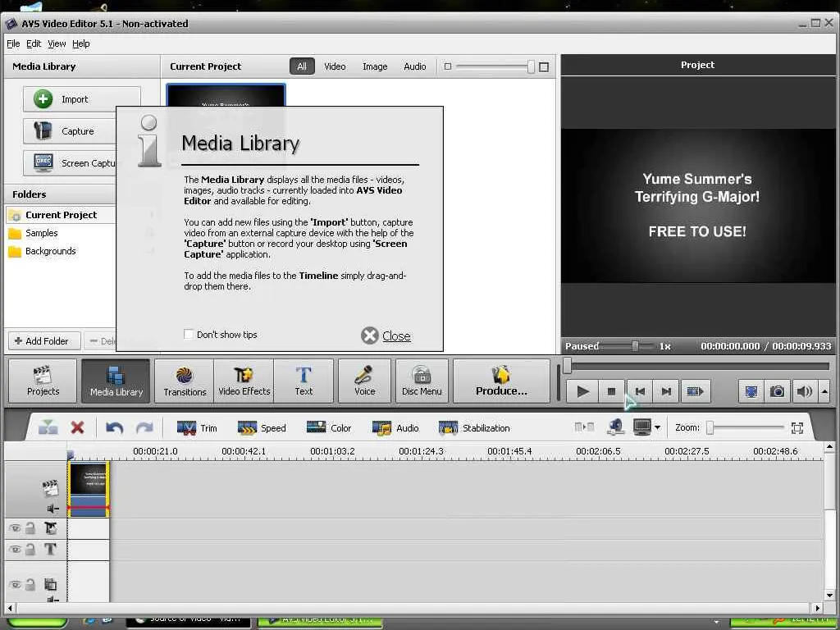
Task: Open the File menu
Action: tap(13, 44)
